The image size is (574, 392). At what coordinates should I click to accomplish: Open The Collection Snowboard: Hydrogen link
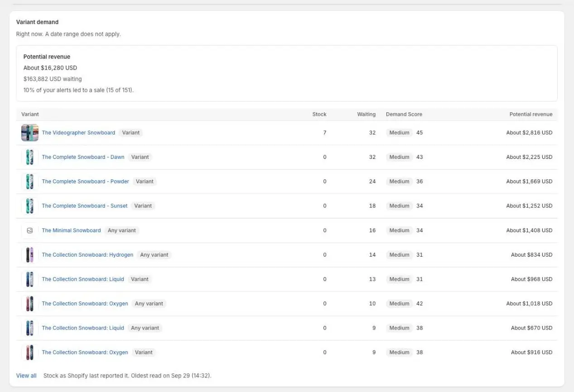coord(87,255)
